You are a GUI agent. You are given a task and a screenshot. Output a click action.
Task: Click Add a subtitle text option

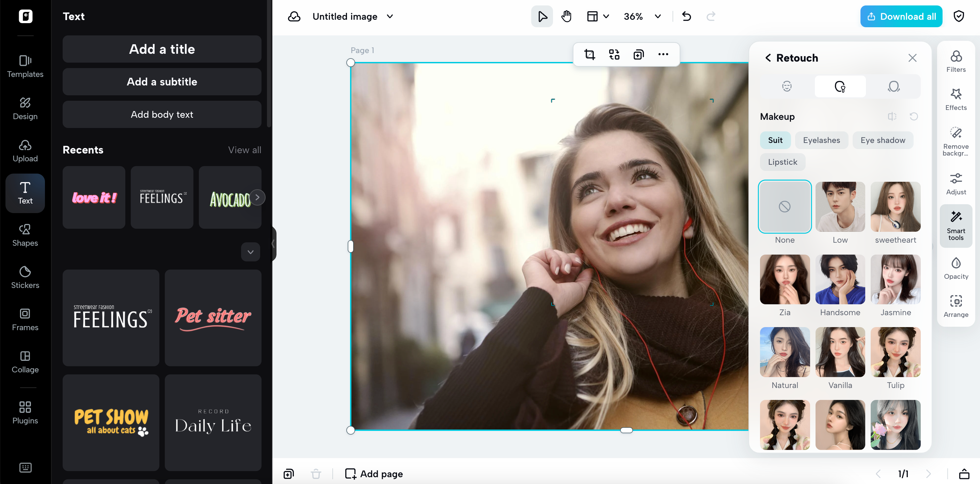tap(162, 82)
